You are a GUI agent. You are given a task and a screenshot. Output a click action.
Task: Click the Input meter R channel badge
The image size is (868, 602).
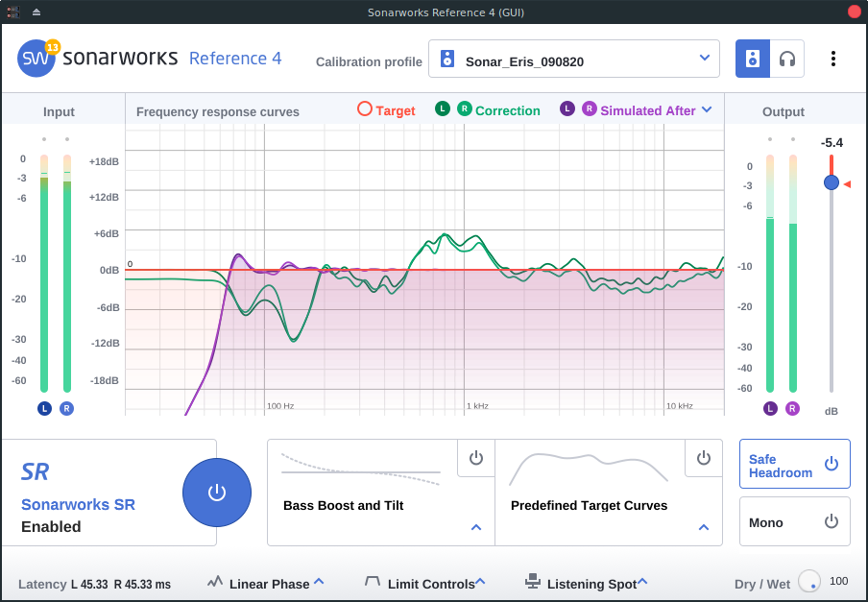pos(66,409)
